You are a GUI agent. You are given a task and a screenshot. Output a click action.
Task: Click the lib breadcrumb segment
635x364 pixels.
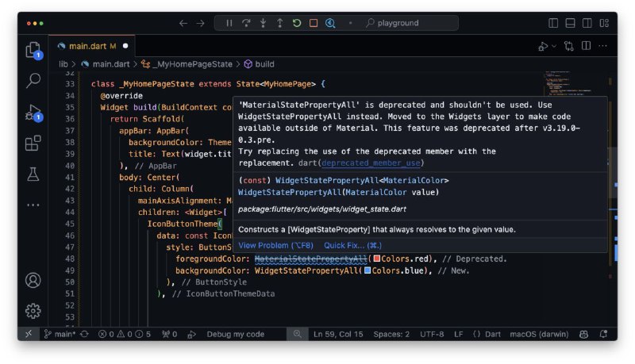pos(63,64)
